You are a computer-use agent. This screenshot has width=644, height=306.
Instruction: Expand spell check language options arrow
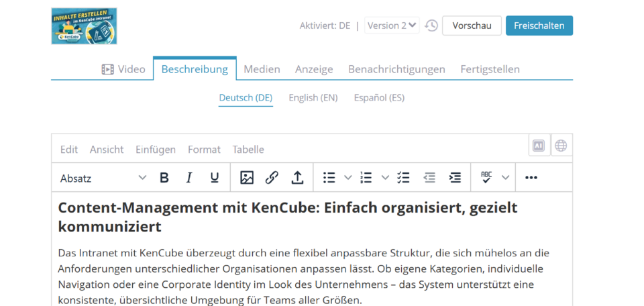point(506,177)
